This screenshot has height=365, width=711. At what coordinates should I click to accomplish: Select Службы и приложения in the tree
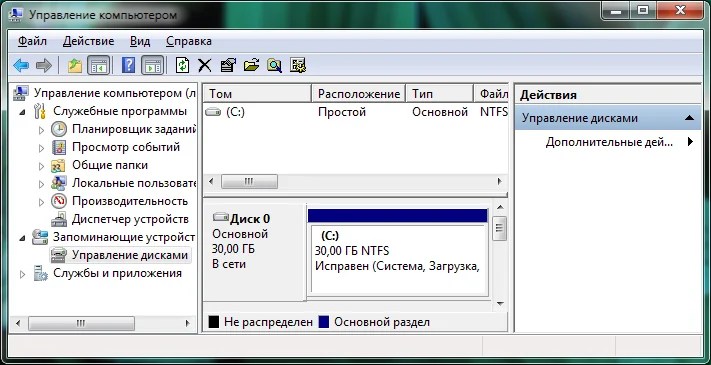pyautogui.click(x=117, y=273)
